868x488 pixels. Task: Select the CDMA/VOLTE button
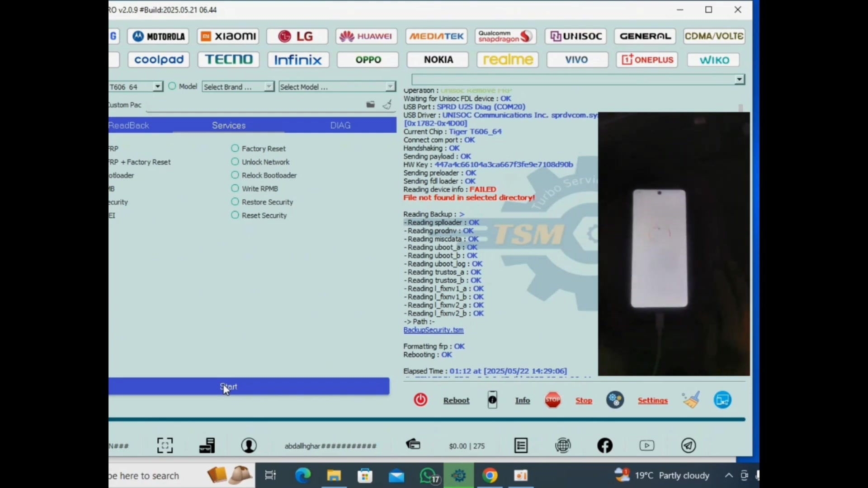click(x=714, y=36)
